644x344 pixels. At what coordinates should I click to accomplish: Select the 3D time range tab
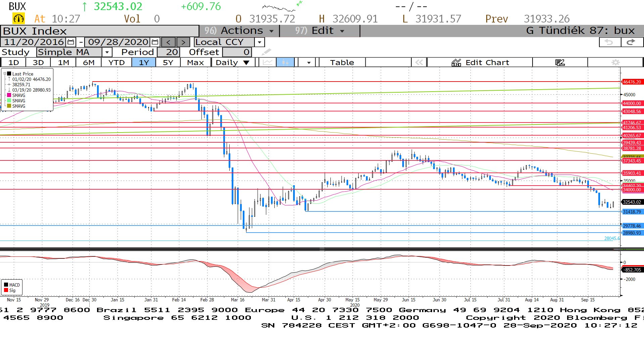(38, 62)
